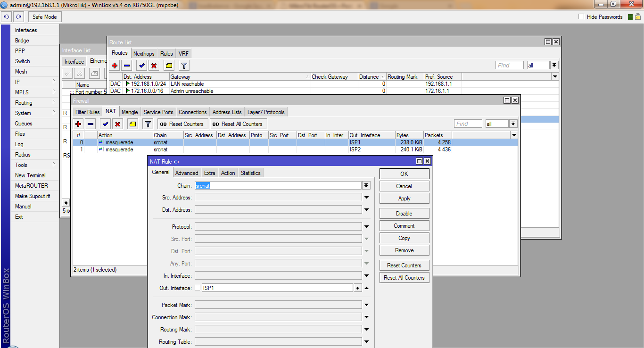Viewport: 644px width, 348px height.
Task: Switch to the Filter Rules tab in Firewall
Action: pos(88,112)
